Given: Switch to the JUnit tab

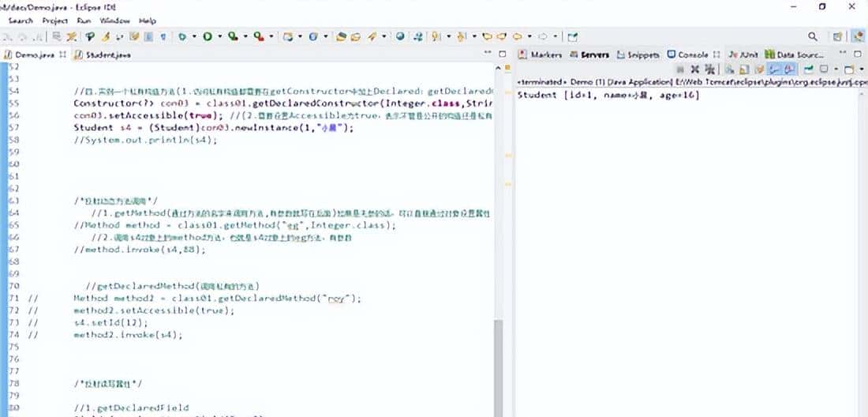Looking at the screenshot, I should coord(743,54).
